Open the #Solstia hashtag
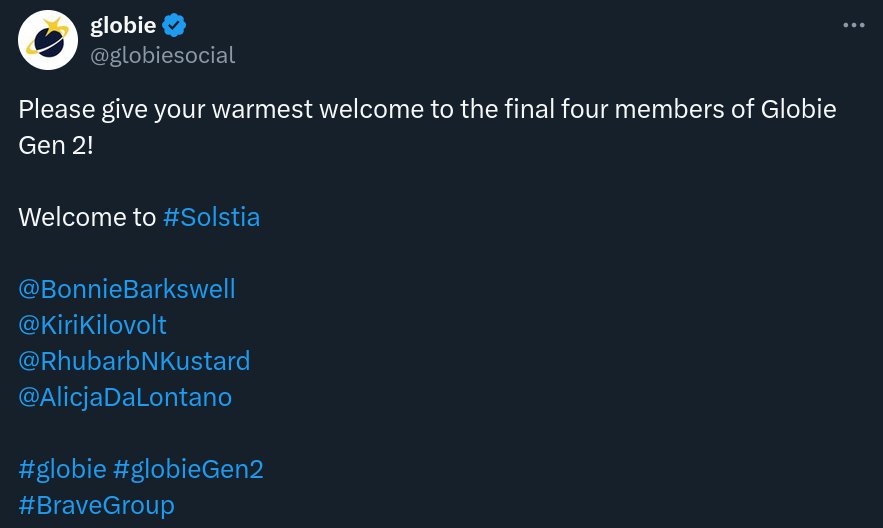The width and height of the screenshot is (883, 528). [x=211, y=217]
